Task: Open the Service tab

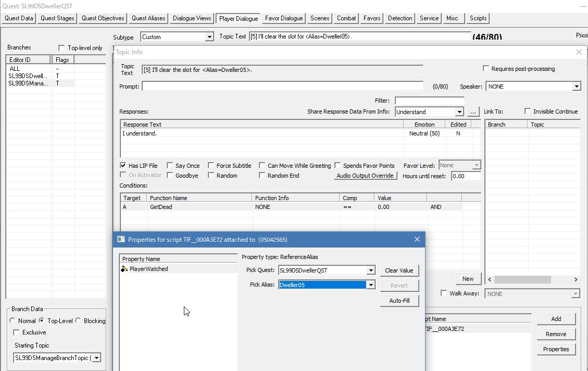Action: (429, 18)
